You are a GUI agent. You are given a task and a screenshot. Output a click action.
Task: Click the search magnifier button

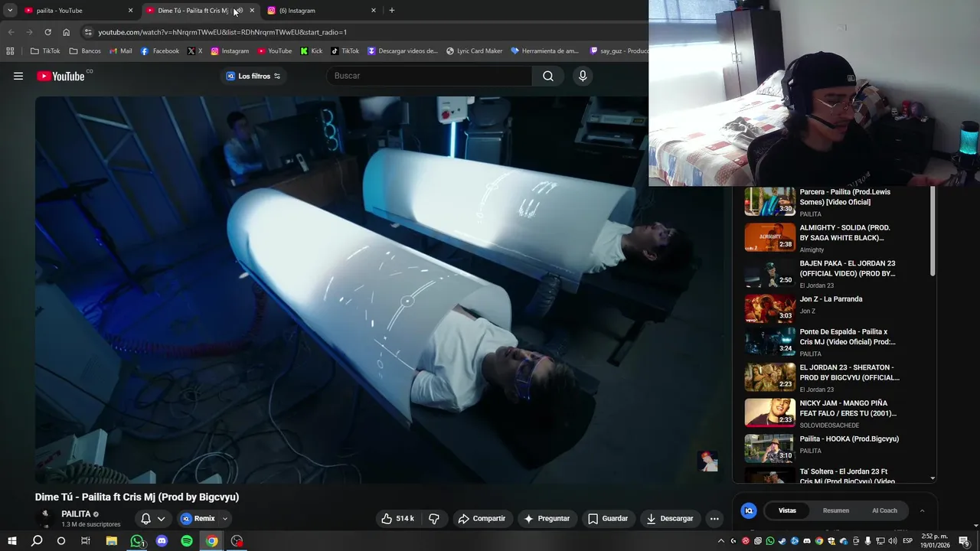(548, 76)
